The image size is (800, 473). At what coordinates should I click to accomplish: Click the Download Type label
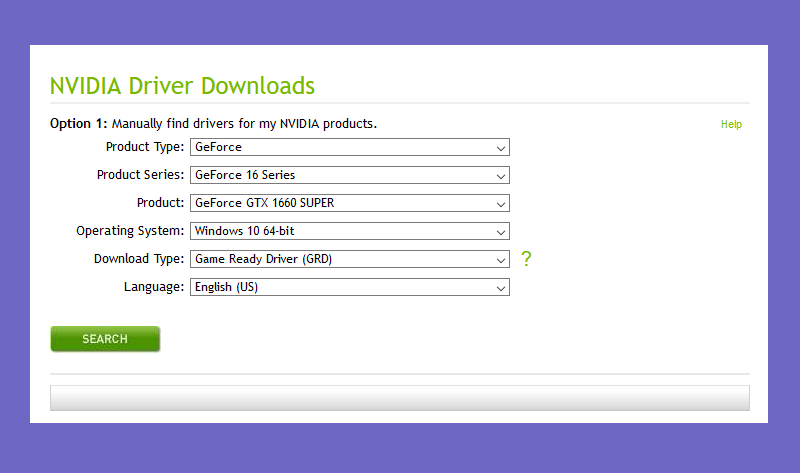pos(139,259)
